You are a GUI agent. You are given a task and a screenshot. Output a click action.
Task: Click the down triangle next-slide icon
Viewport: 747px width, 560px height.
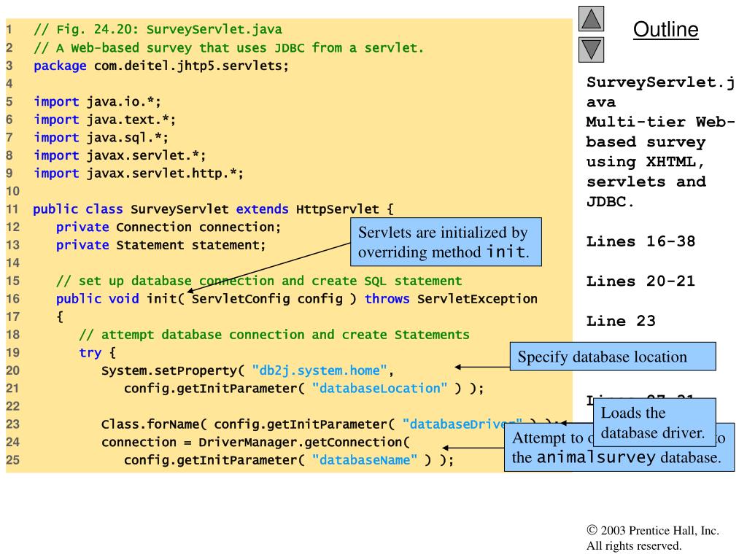591,50
